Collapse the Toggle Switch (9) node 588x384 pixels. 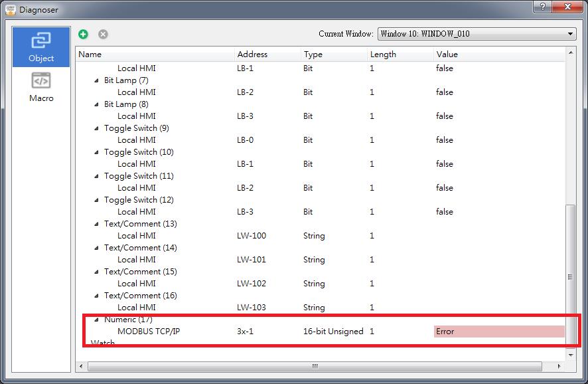(x=97, y=128)
